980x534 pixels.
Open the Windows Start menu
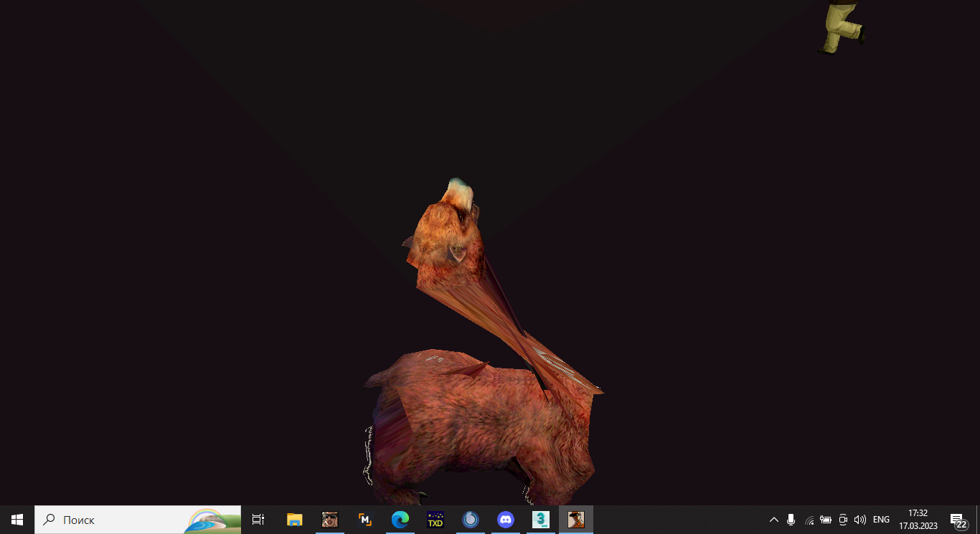pos(17,520)
